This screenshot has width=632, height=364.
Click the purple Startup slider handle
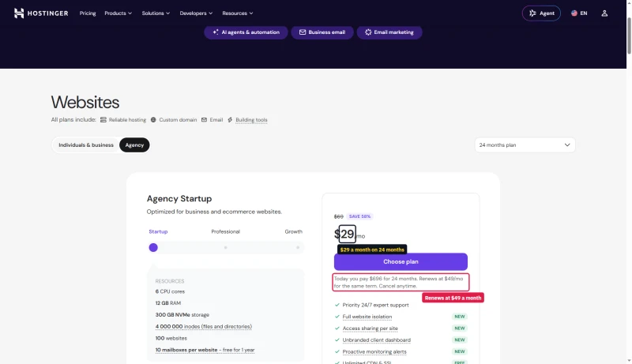[153, 248]
